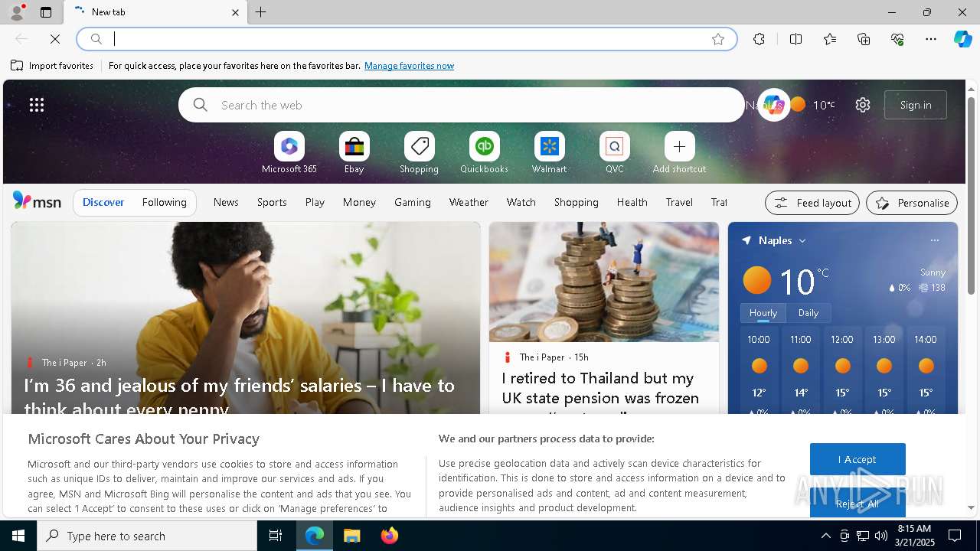The image size is (980, 551).
Task: Launch Firefox from the taskbar
Action: click(389, 536)
